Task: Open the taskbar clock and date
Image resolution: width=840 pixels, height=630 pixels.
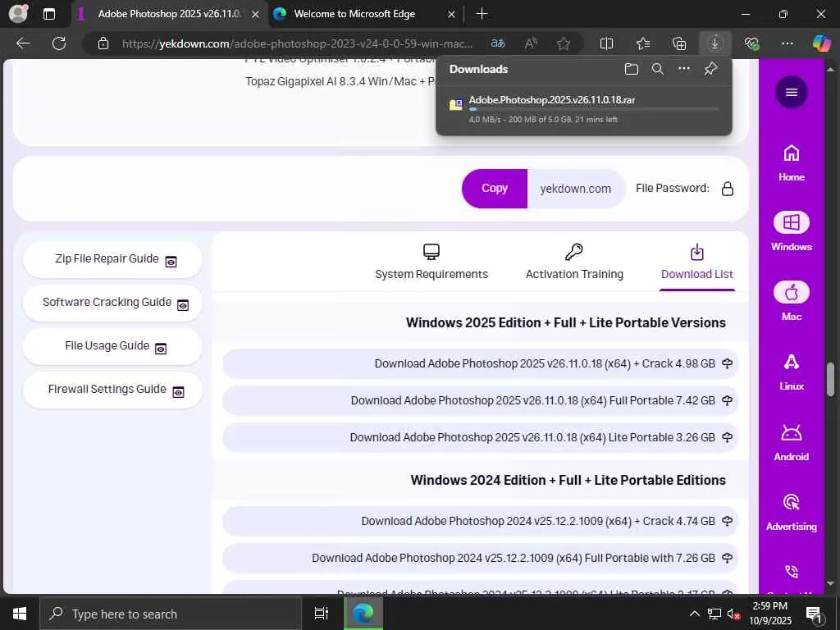Action: click(x=769, y=614)
